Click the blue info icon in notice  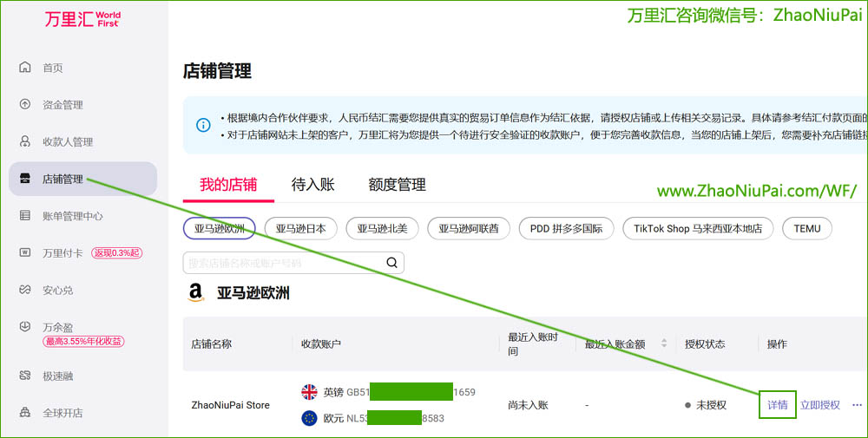[203, 125]
